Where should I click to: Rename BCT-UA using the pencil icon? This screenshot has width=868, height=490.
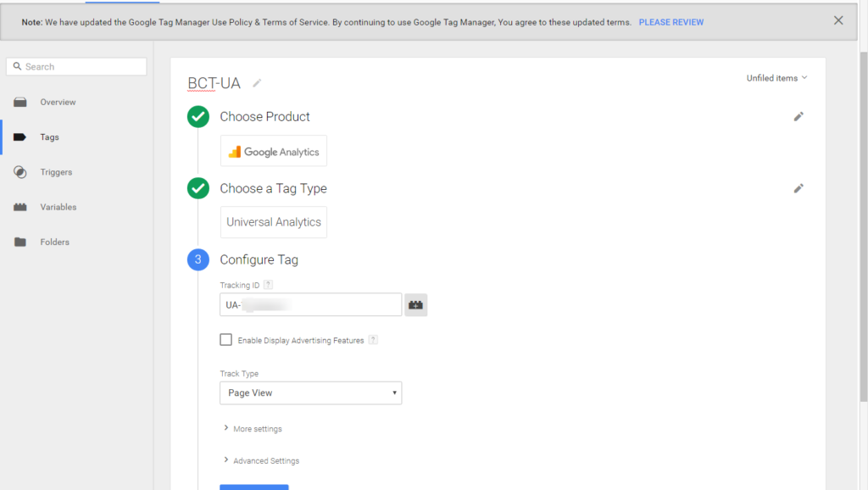click(x=255, y=82)
